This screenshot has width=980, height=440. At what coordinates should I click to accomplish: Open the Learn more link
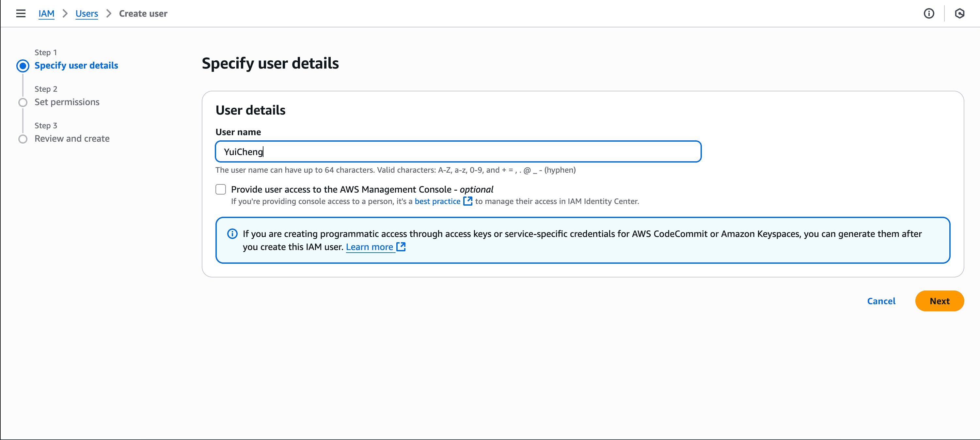369,247
